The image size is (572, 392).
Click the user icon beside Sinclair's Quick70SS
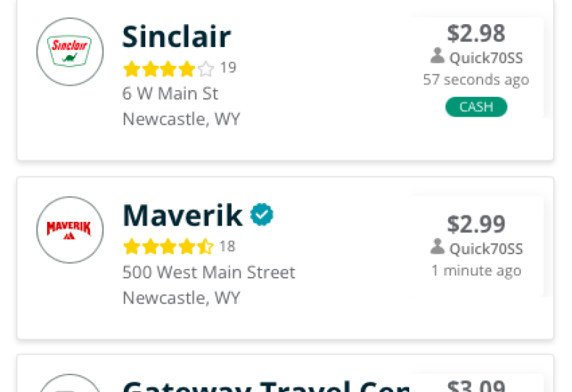click(x=437, y=56)
